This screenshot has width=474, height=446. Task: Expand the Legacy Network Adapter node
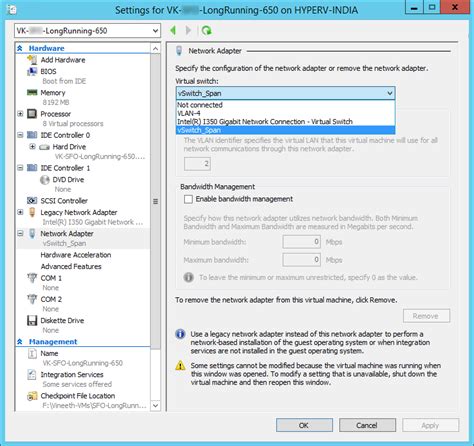click(x=20, y=212)
